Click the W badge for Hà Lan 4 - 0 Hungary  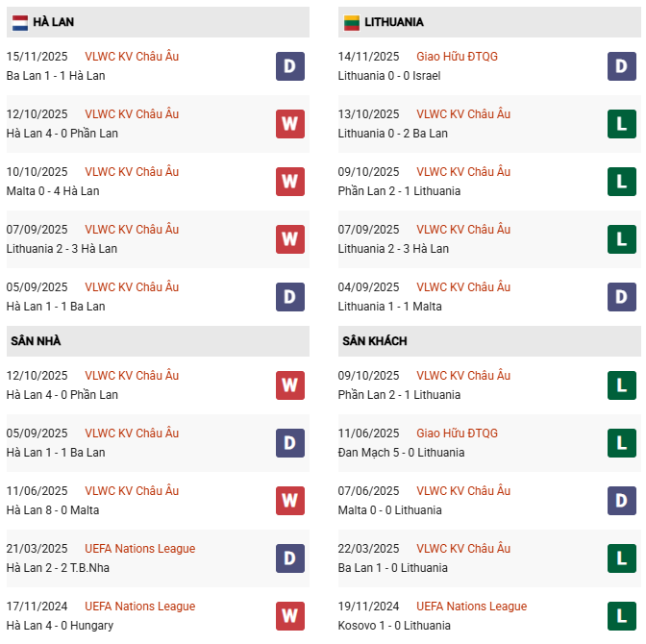(290, 615)
